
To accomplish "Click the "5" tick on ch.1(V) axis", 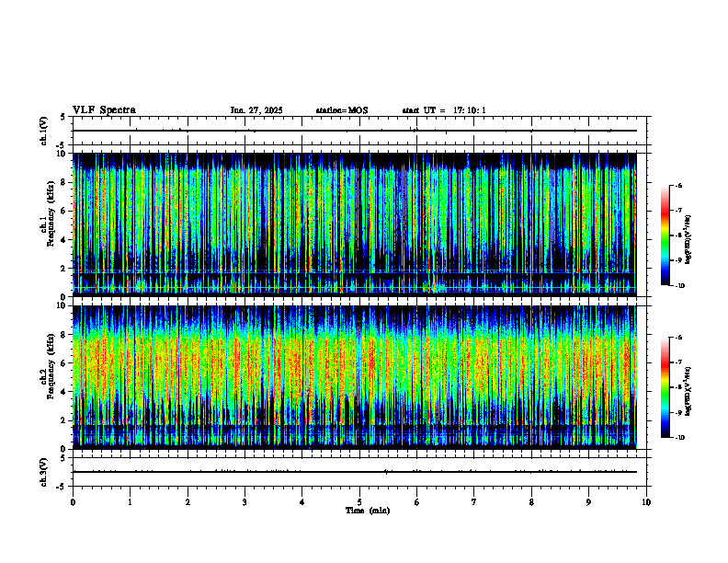I will 63,117.
